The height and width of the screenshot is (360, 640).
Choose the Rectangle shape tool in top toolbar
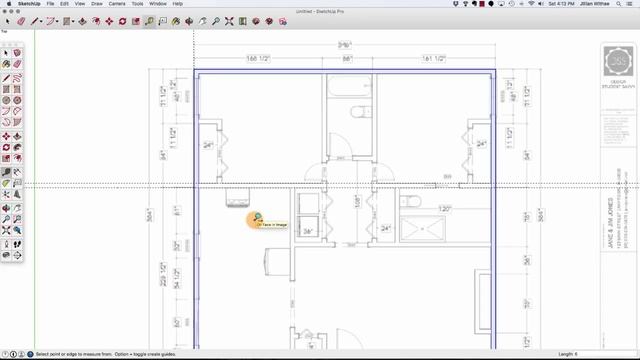(67, 21)
